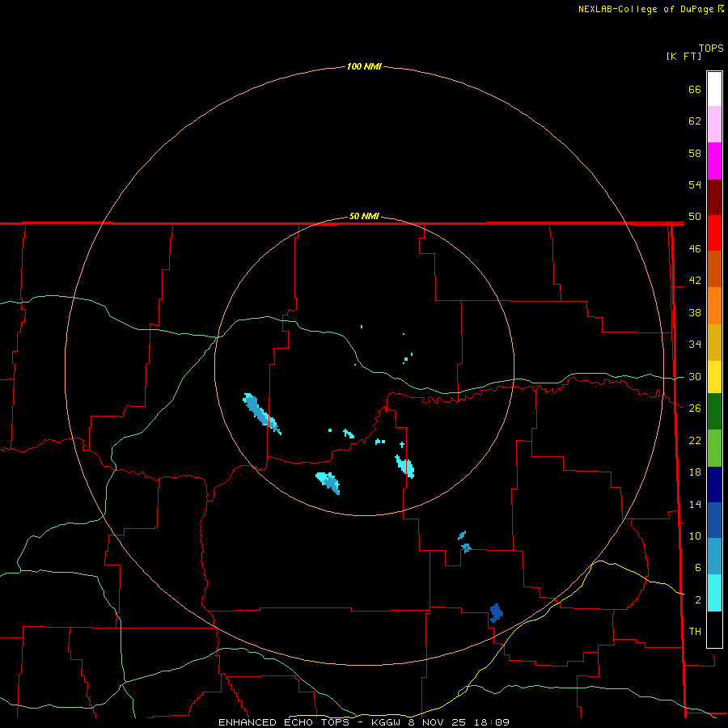Click the 6 value on the scale
Viewport: 728px width, 728px height.
[698, 567]
